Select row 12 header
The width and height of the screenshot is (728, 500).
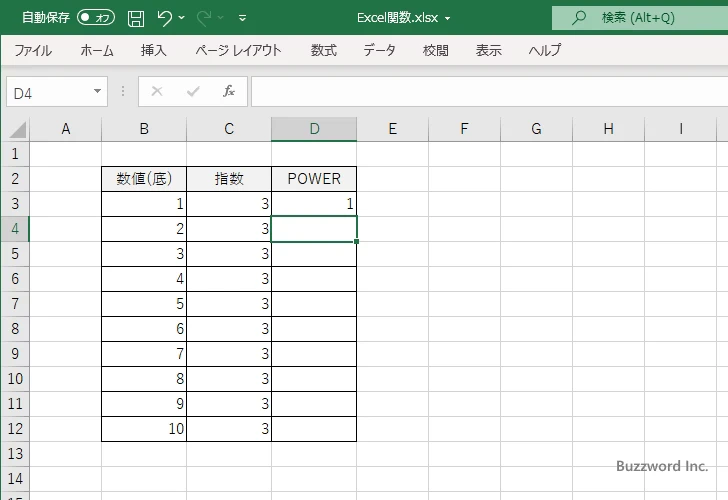tap(15, 429)
